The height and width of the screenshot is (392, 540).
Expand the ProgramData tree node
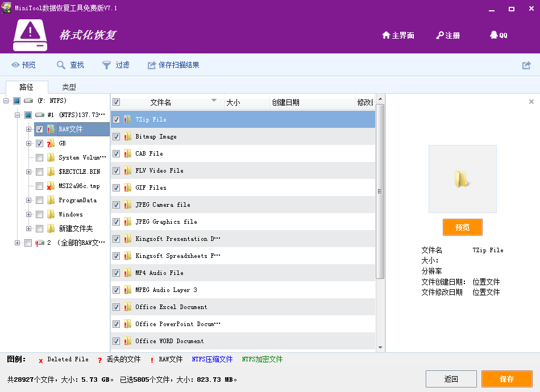[28, 200]
